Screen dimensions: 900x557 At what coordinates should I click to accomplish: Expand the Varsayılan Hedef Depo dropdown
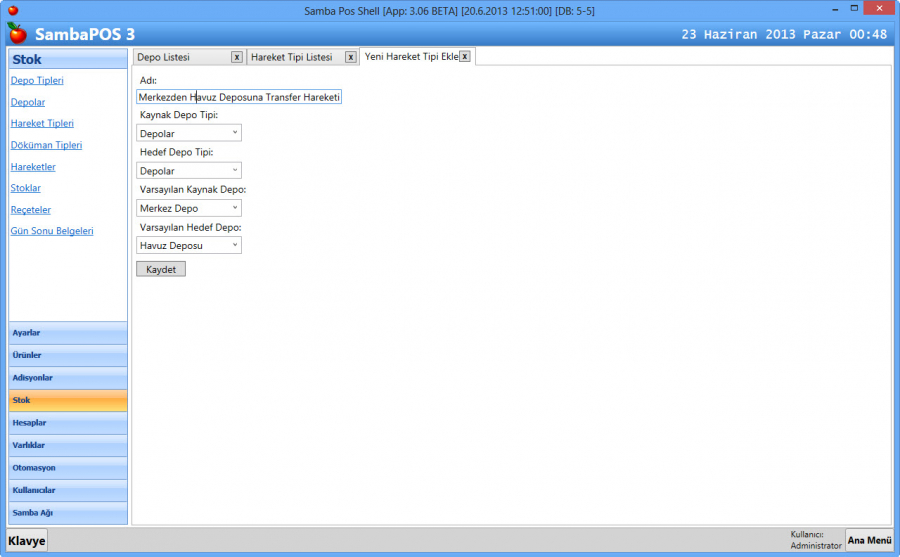189,245
